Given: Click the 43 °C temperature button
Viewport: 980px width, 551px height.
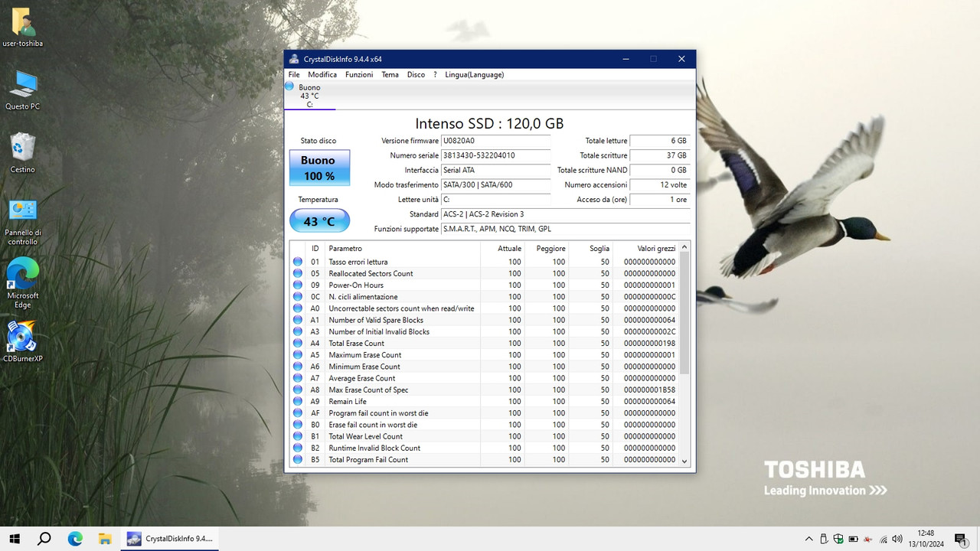Looking at the screenshot, I should [x=319, y=221].
